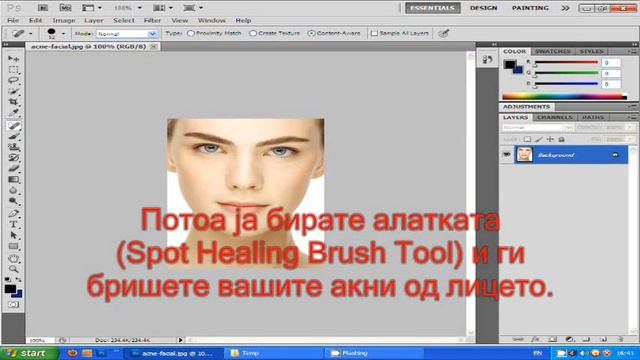Image resolution: width=640 pixels, height=360 pixels.
Task: Click the Background layer thumbnail
Action: pos(524,155)
